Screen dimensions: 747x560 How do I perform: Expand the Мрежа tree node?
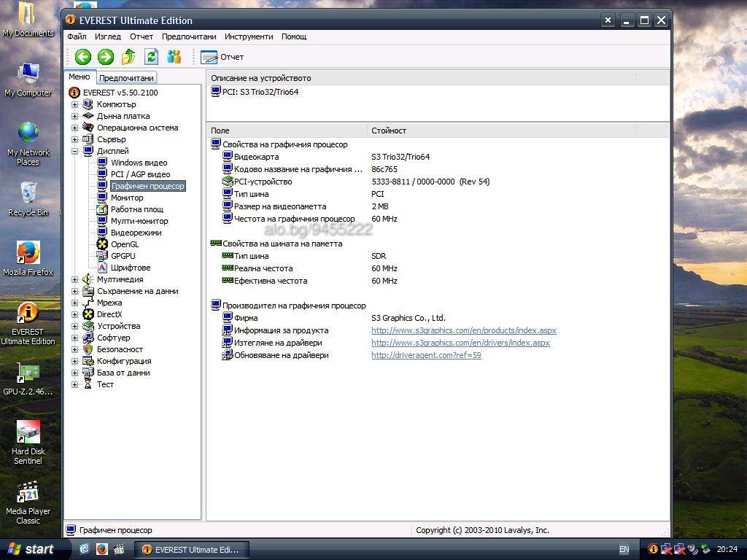(x=75, y=303)
